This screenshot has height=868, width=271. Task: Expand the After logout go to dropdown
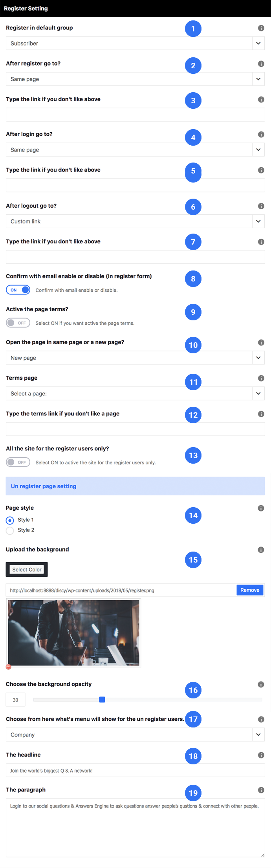pyautogui.click(x=135, y=221)
